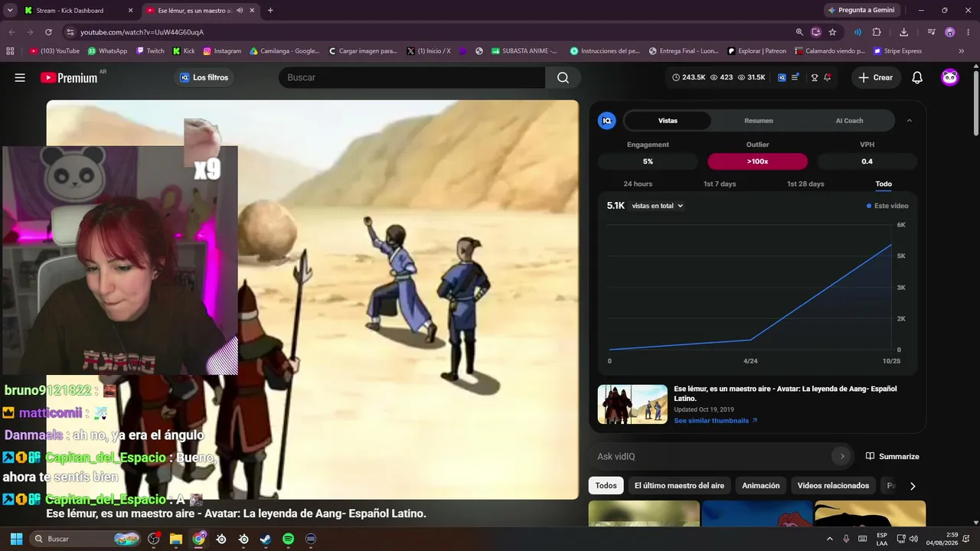Select the Animación category chip
The height and width of the screenshot is (551, 980).
761,486
